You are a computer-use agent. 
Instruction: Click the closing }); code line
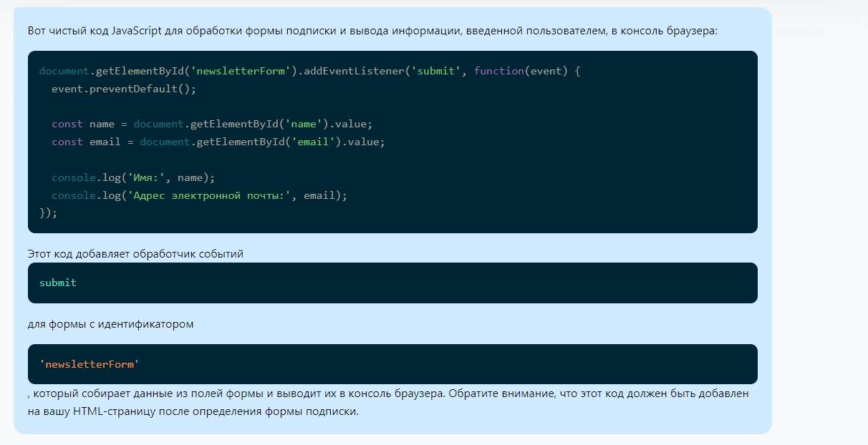point(48,212)
